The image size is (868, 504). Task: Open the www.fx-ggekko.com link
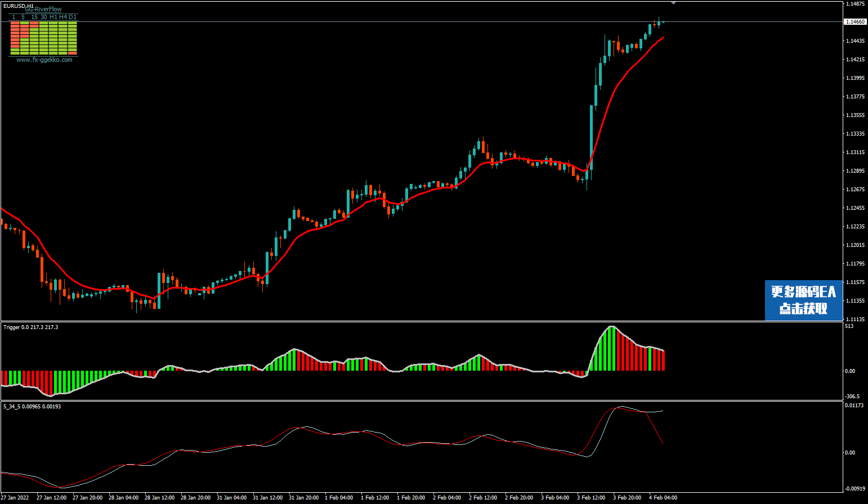click(x=44, y=60)
